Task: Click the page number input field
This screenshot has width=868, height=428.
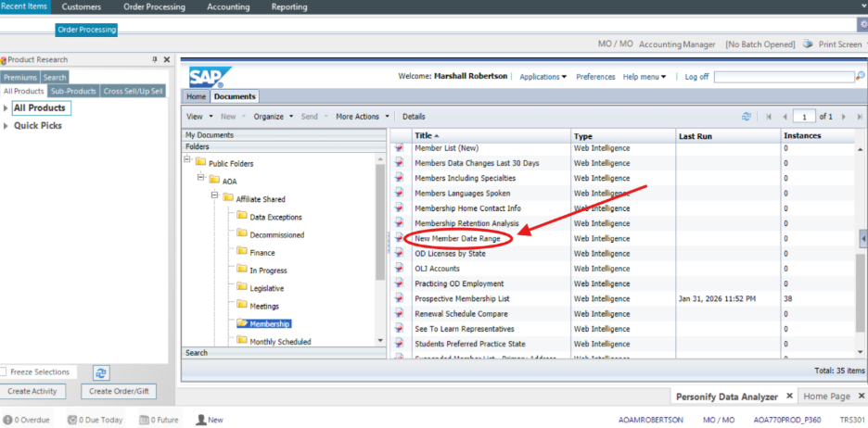Action: tap(804, 117)
